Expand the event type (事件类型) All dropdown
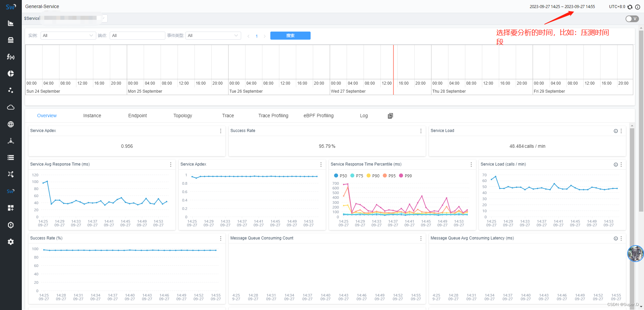The height and width of the screenshot is (310, 644). click(x=213, y=36)
